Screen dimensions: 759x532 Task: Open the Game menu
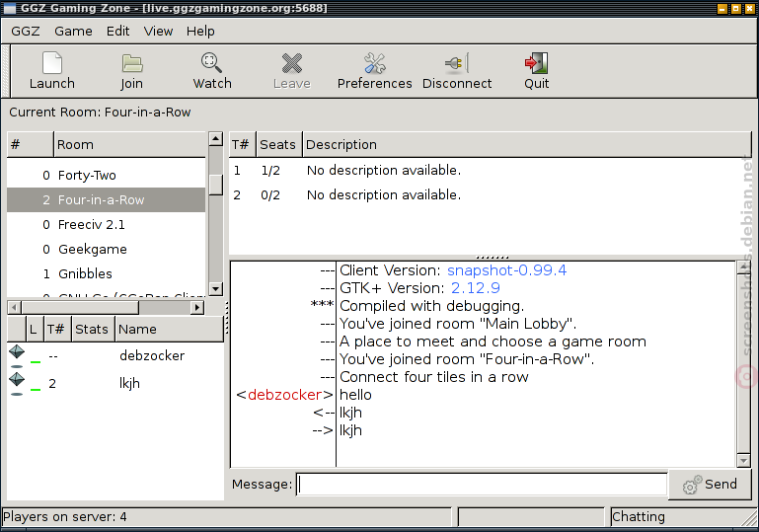coord(73,31)
